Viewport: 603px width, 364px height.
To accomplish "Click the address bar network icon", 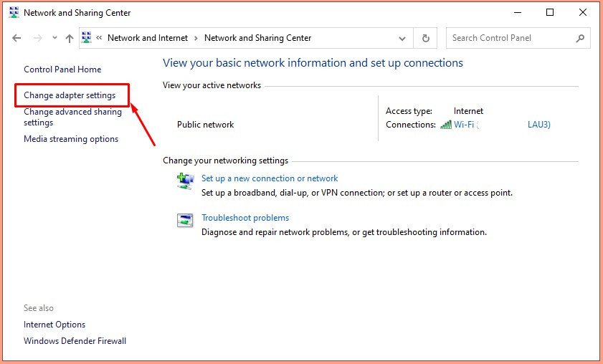I will [87, 38].
